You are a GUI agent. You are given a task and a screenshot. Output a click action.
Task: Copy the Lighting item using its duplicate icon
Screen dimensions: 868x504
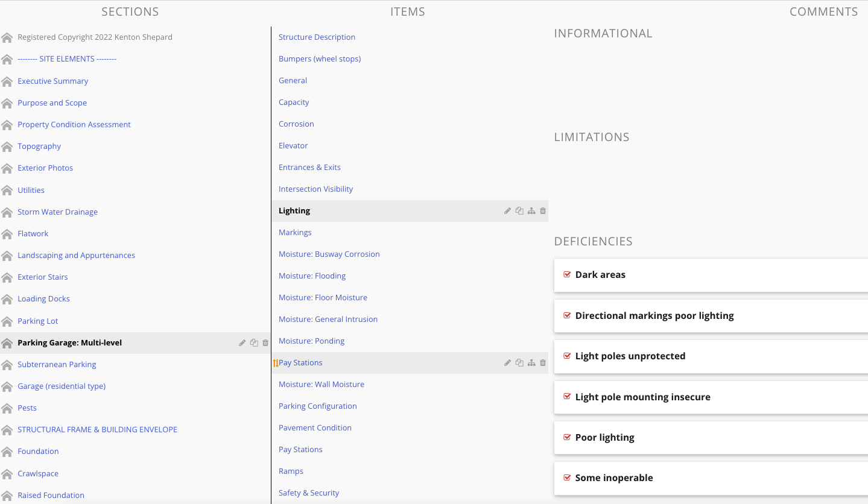[519, 211]
